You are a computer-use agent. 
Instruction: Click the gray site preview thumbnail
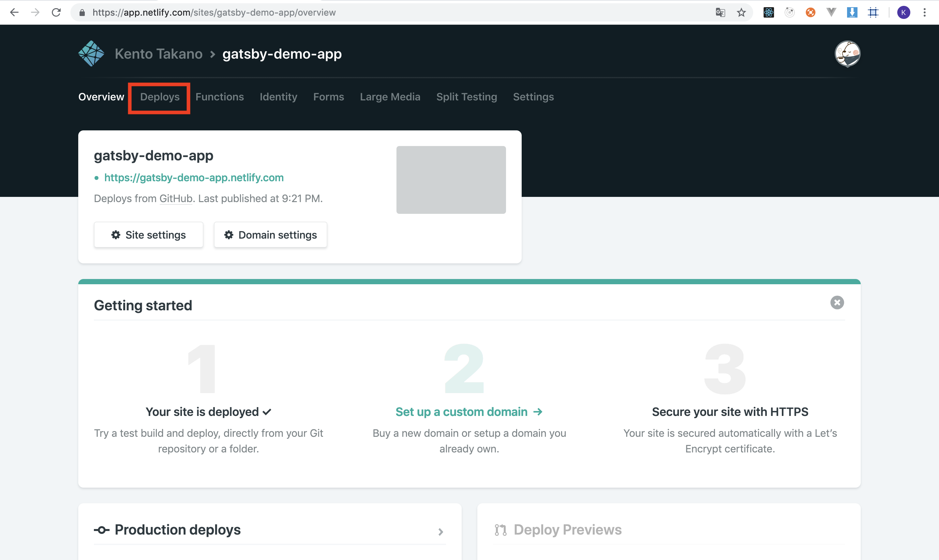(x=451, y=180)
